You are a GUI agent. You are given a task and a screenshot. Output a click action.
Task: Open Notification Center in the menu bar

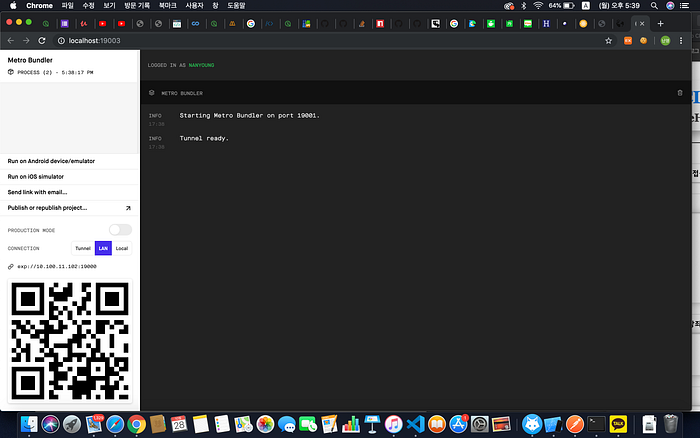click(684, 5)
